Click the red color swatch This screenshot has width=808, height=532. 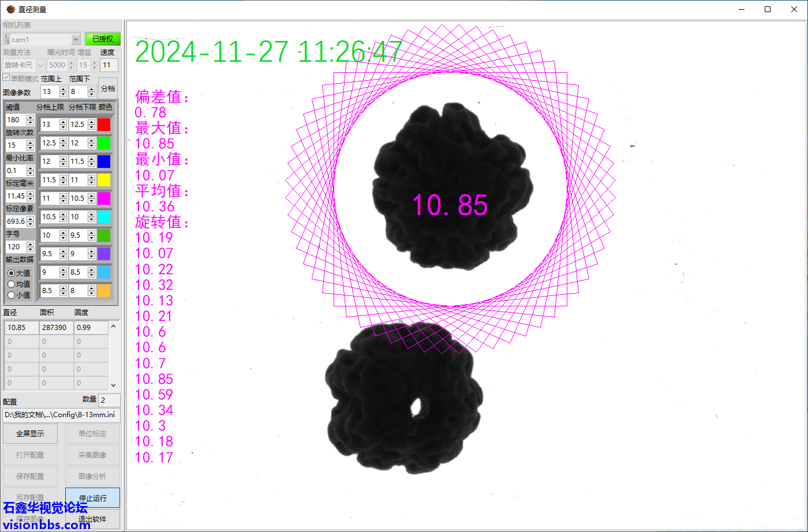(x=104, y=125)
